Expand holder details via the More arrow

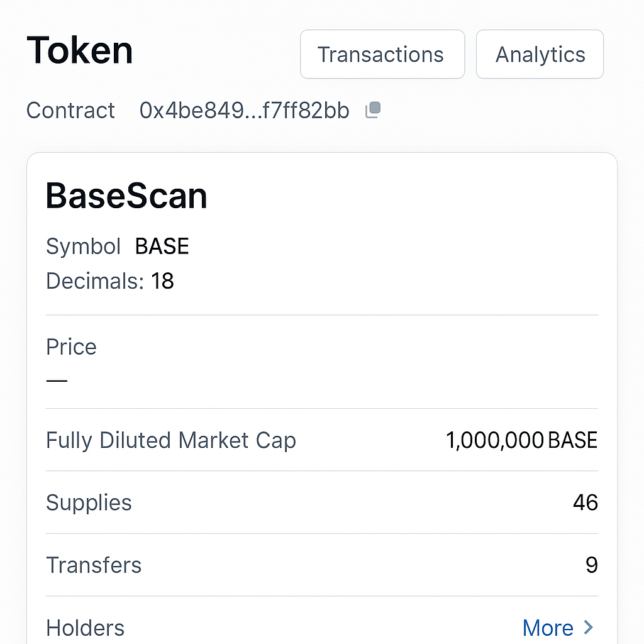[x=587, y=627]
